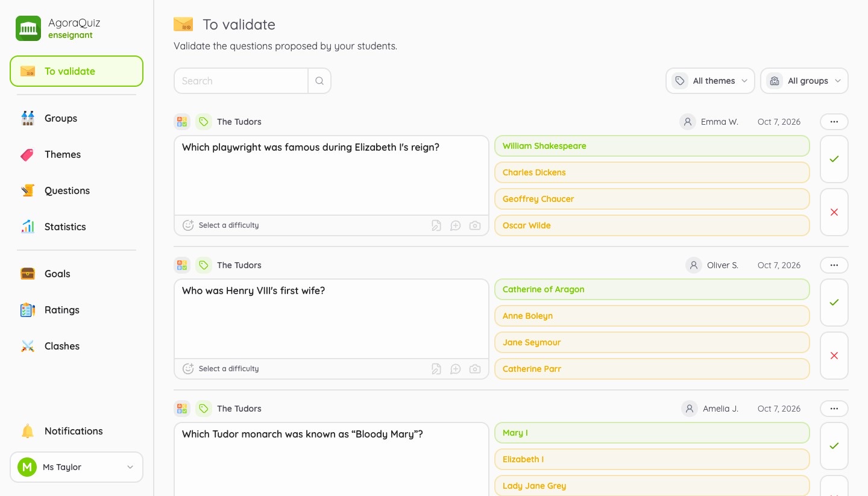The width and height of the screenshot is (868, 496).
Task: Go to Groups in the sidebar
Action: [77, 118]
